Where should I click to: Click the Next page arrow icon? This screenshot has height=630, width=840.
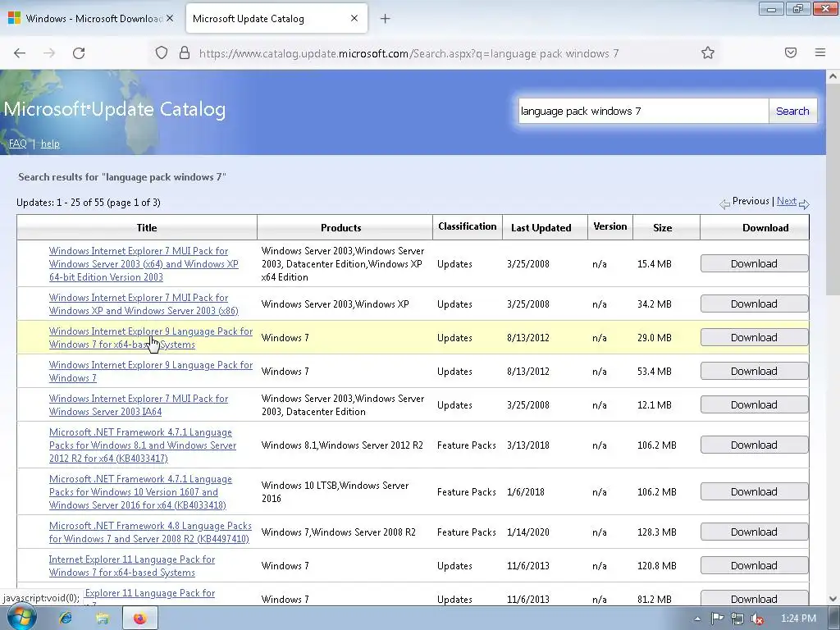point(804,203)
